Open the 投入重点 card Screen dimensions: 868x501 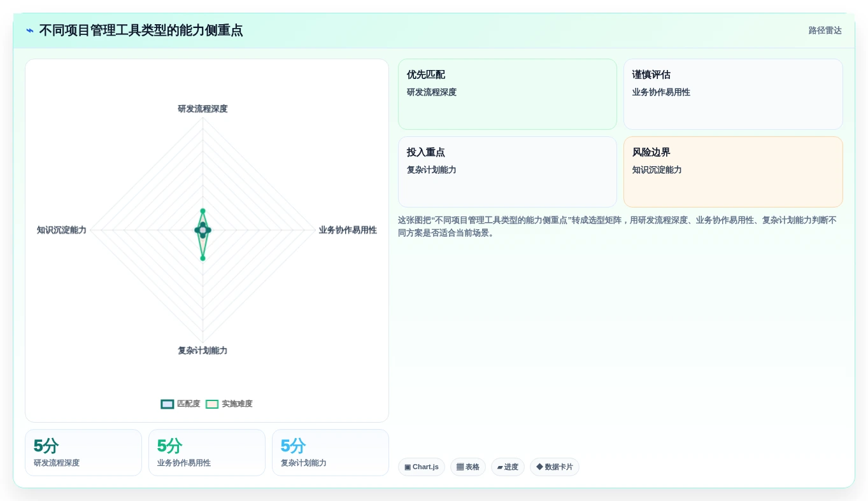[508, 172]
